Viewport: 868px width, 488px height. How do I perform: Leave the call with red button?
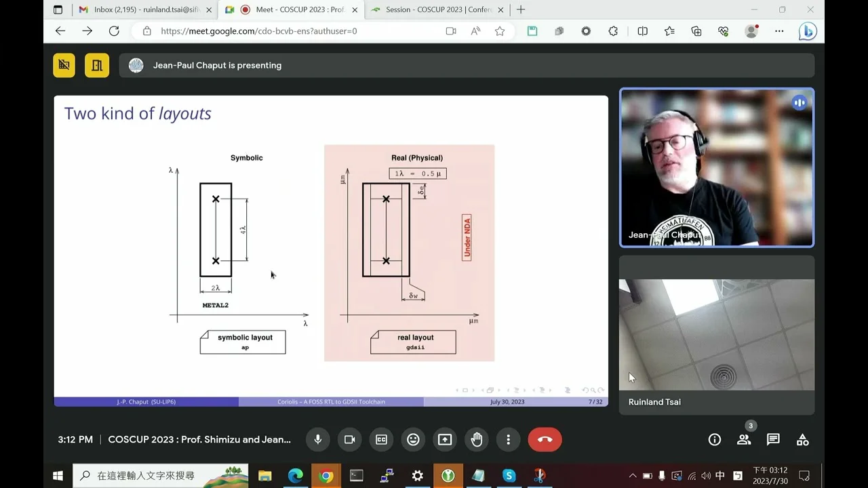(x=545, y=439)
